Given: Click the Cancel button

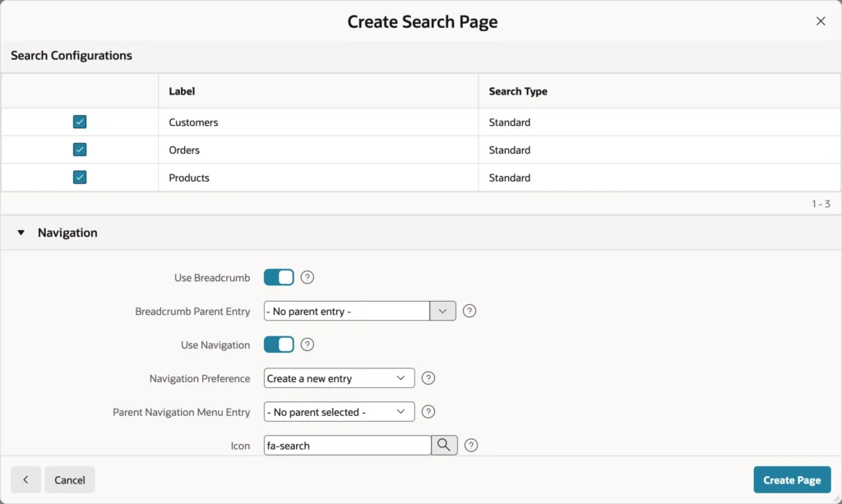Looking at the screenshot, I should click(x=70, y=480).
